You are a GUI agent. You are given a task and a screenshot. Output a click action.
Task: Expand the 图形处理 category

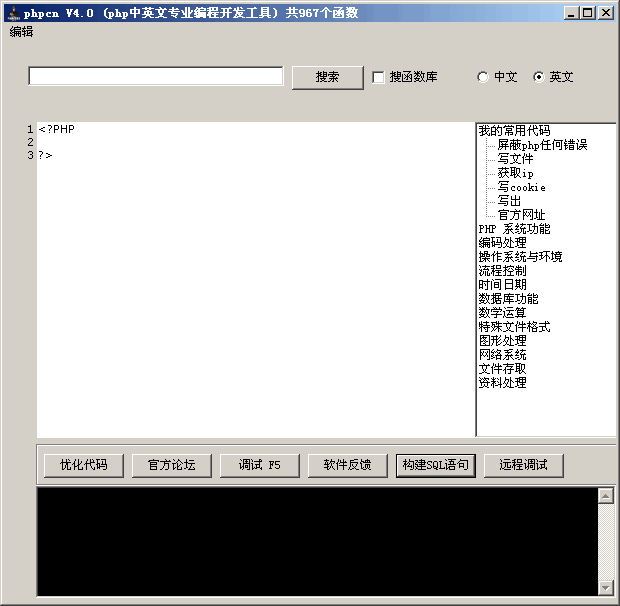(x=502, y=341)
